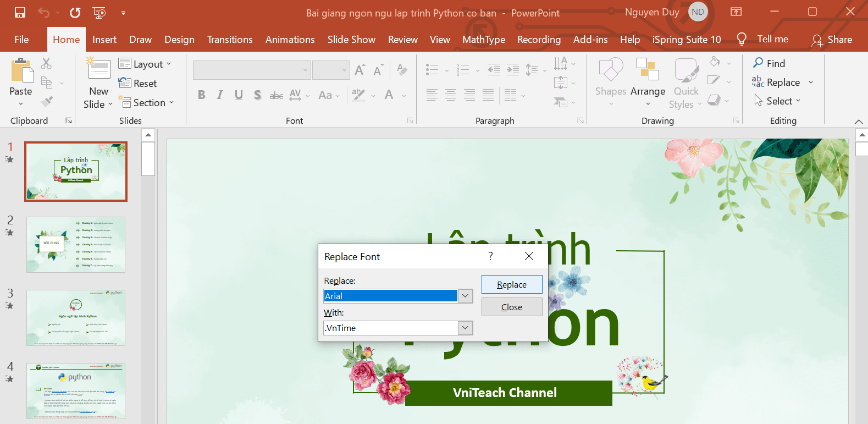868x424 pixels.
Task: Click the Cut scissors icon
Action: (x=46, y=64)
